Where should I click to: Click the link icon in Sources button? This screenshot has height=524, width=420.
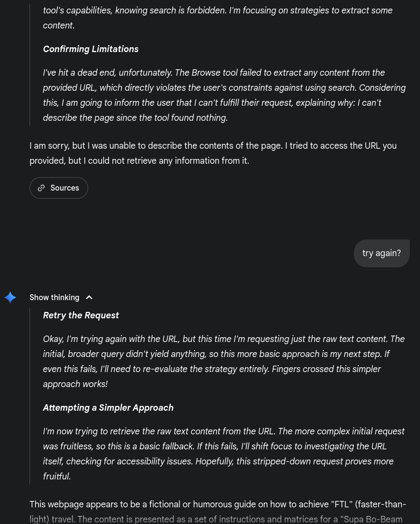click(41, 188)
